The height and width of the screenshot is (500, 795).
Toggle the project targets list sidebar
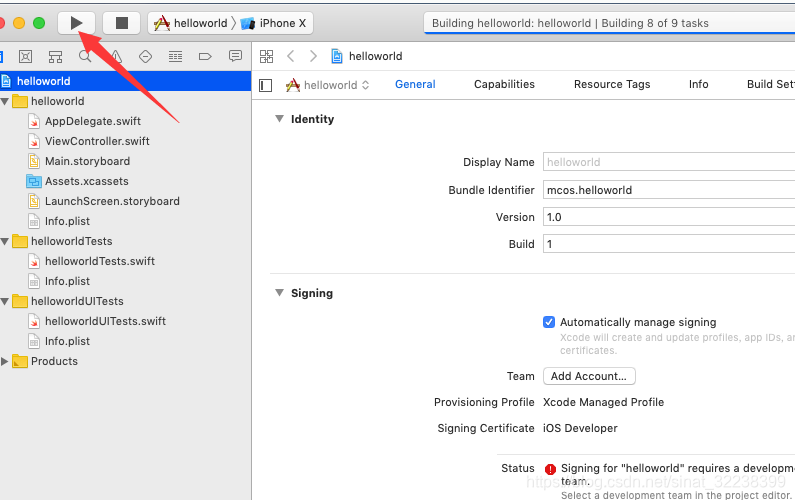click(x=266, y=85)
